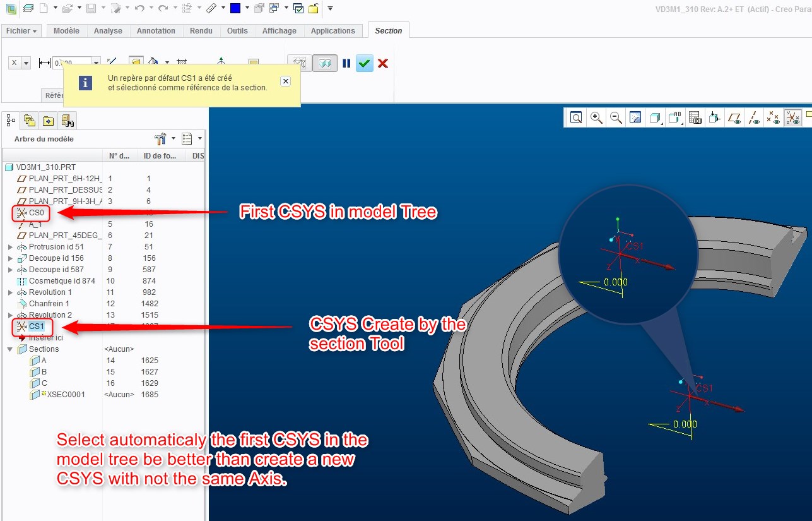
Task: Toggle coordinate system display visibility
Action: tap(792, 117)
